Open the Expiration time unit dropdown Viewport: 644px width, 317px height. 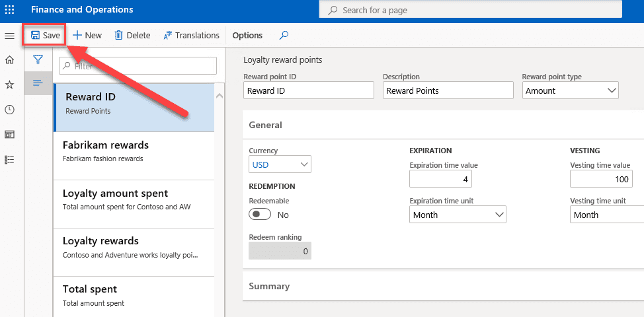[458, 215]
